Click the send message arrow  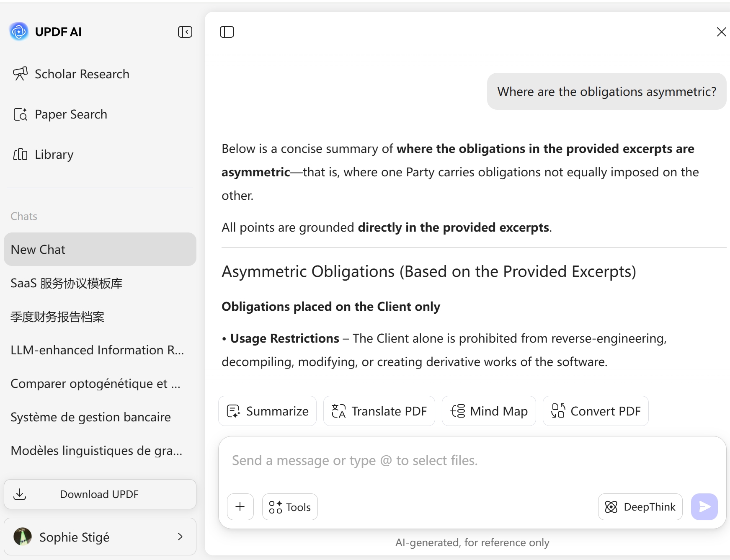704,507
